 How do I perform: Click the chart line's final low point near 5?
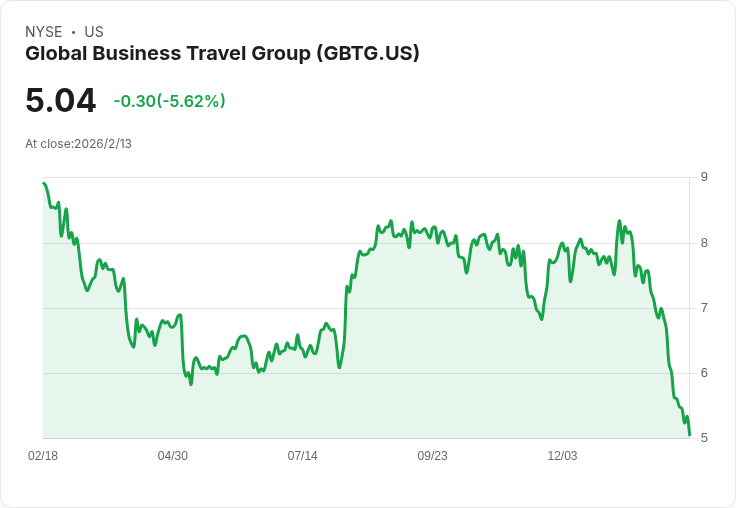tap(690, 435)
